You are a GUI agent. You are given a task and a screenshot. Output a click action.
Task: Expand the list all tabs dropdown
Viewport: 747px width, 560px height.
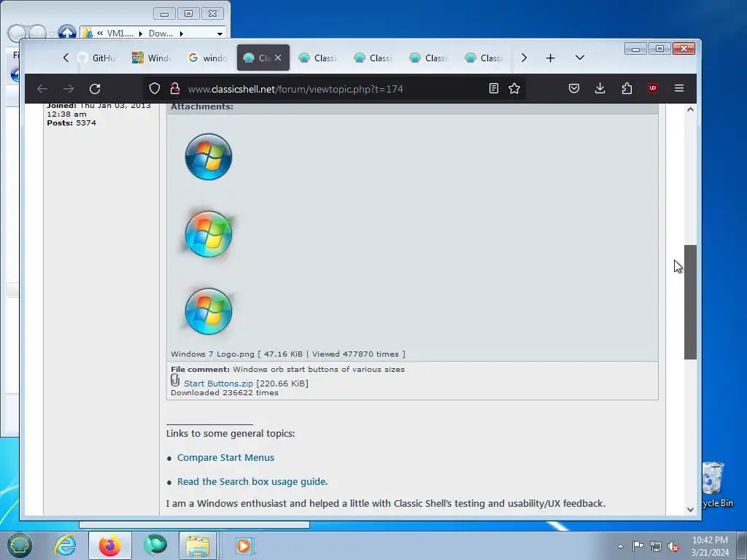580,58
